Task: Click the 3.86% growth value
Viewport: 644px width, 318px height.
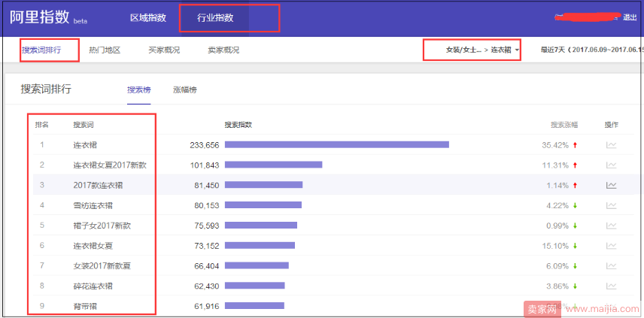Action: pyautogui.click(x=557, y=286)
